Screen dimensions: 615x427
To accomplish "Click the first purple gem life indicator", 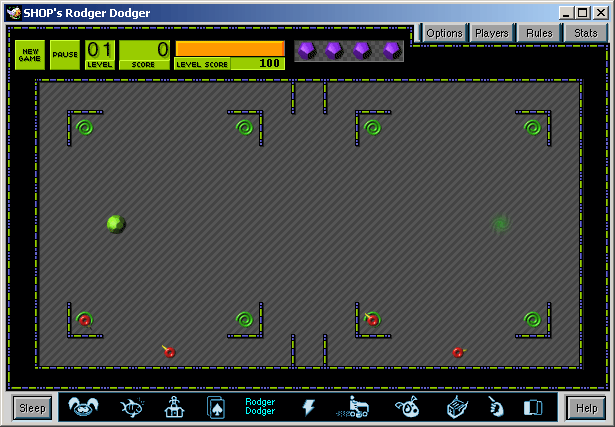I will (308, 51).
